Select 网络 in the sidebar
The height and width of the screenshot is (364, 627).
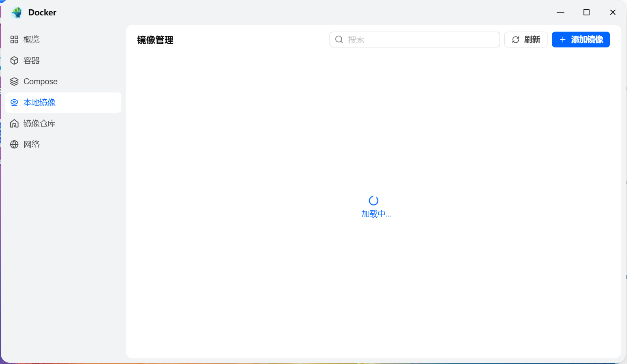tap(31, 144)
